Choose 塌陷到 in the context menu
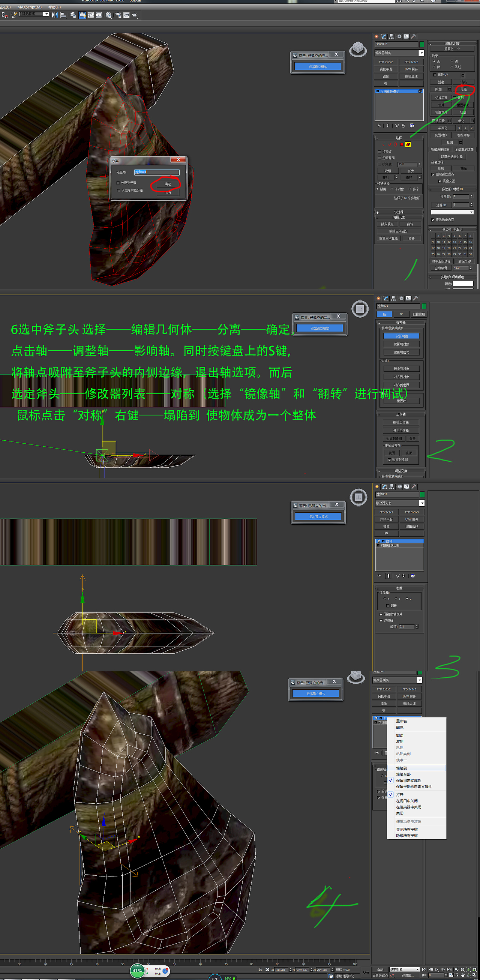This screenshot has height=980, width=480. (416, 768)
